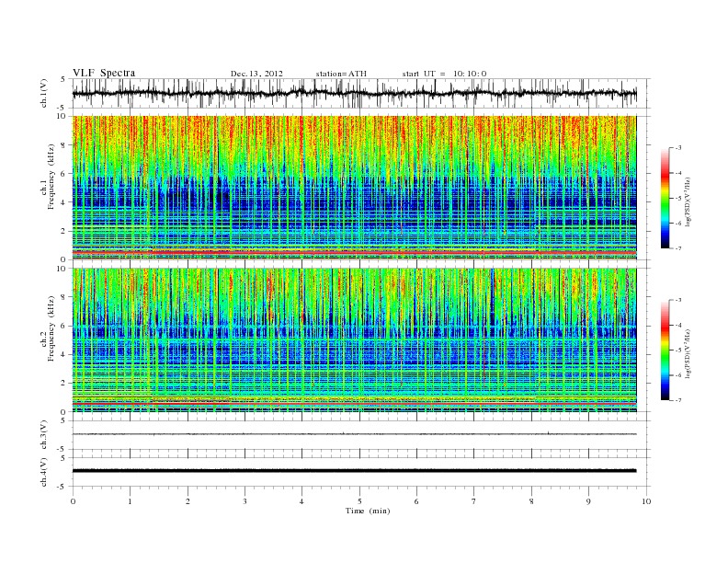Click the time axis tick label '4'
The width and height of the screenshot is (728, 563).
click(x=301, y=501)
